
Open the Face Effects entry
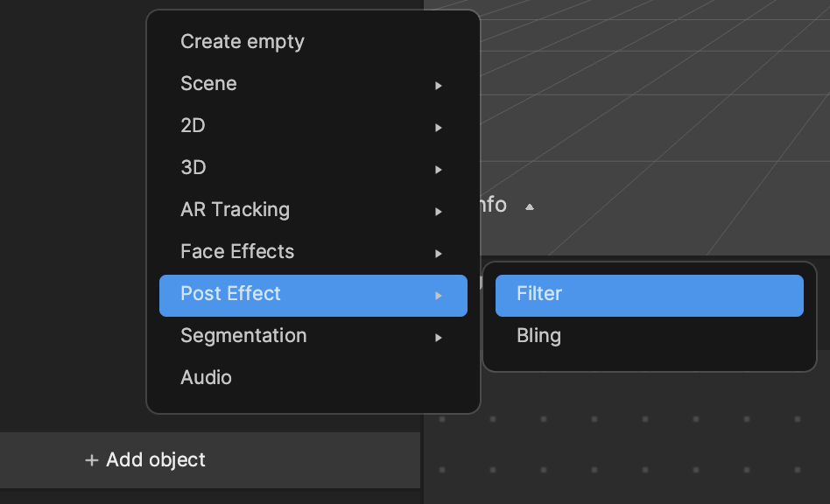(313, 252)
